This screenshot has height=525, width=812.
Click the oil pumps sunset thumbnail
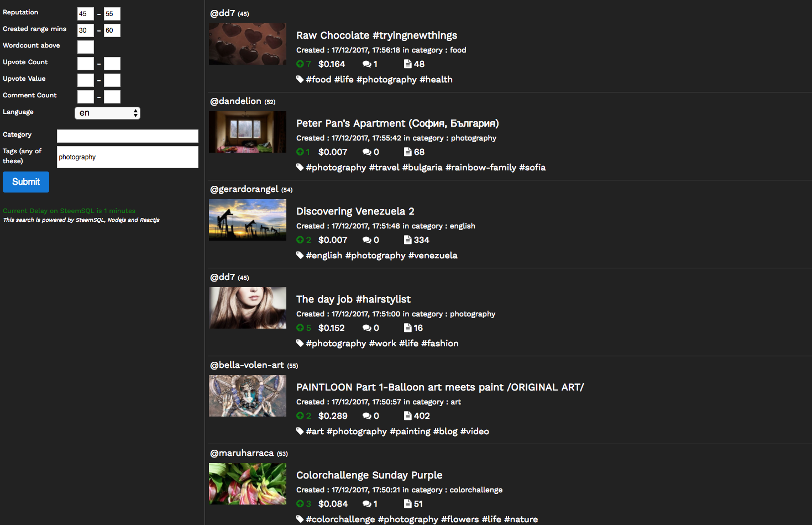pos(248,220)
